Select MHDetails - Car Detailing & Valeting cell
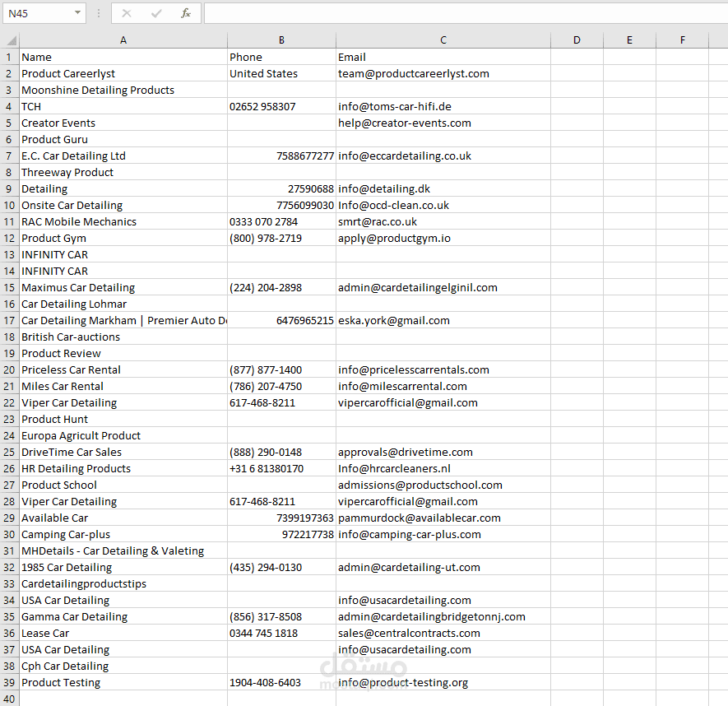728x706 pixels. pyautogui.click(x=123, y=550)
